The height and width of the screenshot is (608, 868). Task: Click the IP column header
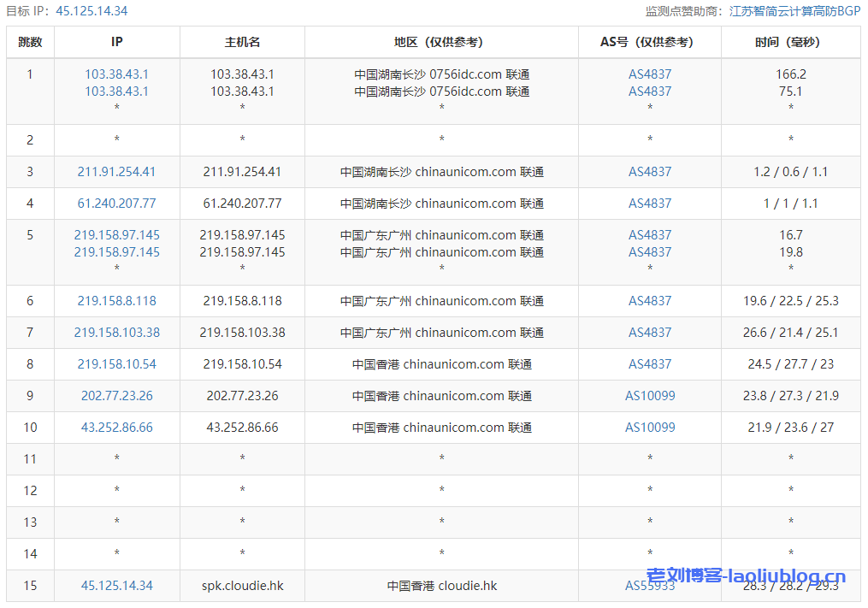(x=116, y=42)
